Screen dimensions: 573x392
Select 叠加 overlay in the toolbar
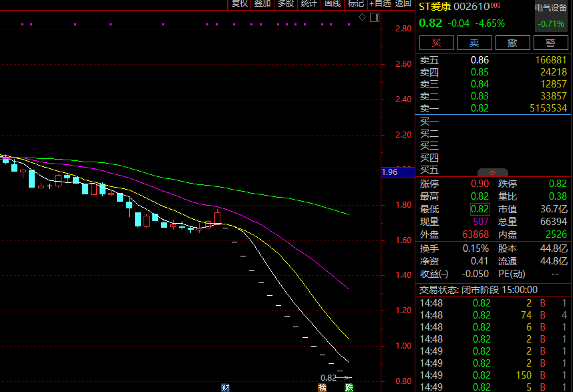tap(262, 4)
